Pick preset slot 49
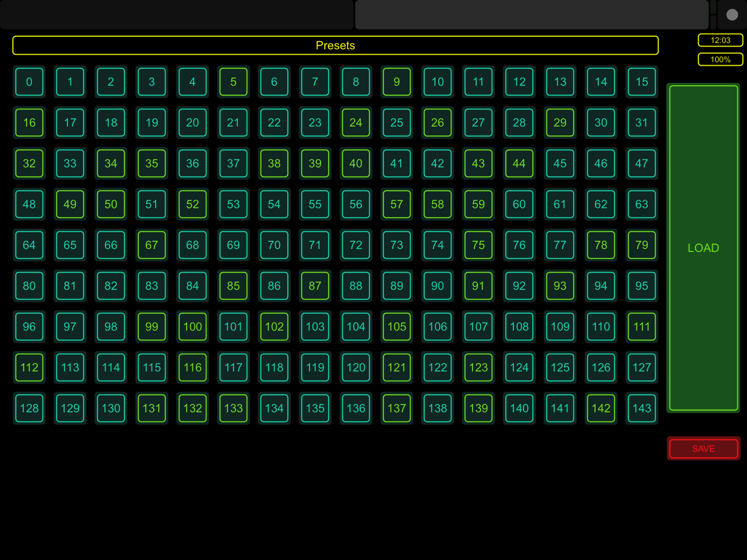Screen dimensions: 747x560 click(70, 204)
